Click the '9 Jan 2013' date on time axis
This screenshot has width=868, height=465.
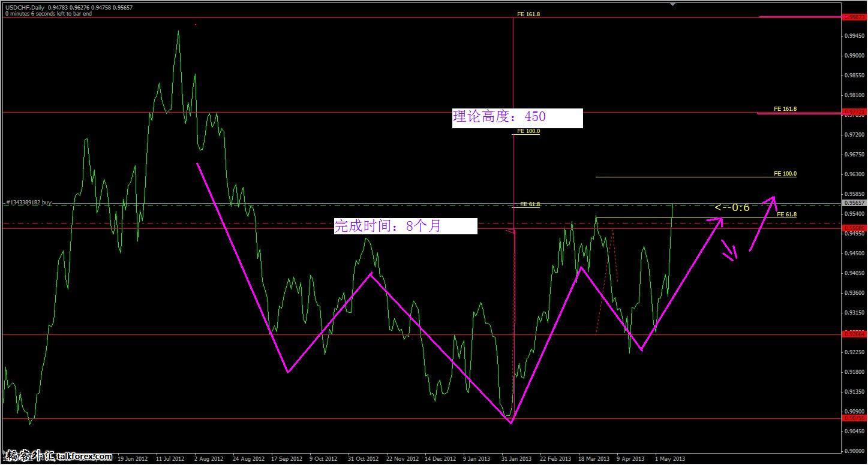pyautogui.click(x=478, y=459)
